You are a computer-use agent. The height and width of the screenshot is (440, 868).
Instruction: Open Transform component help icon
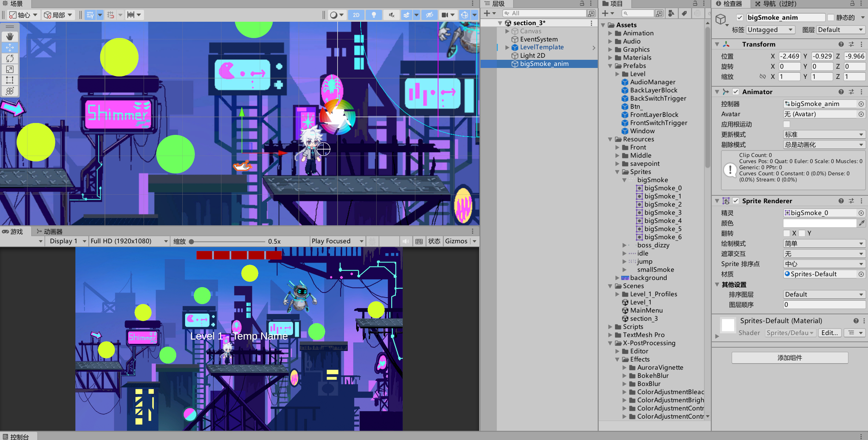(x=841, y=44)
